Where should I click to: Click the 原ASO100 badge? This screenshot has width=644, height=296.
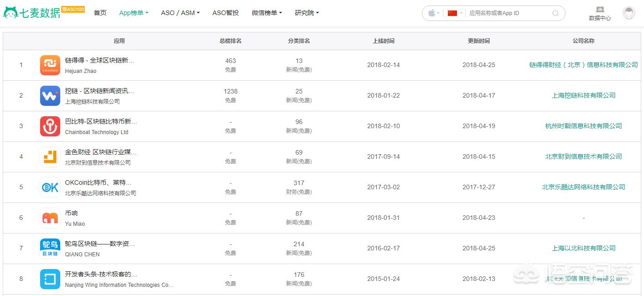point(73,9)
